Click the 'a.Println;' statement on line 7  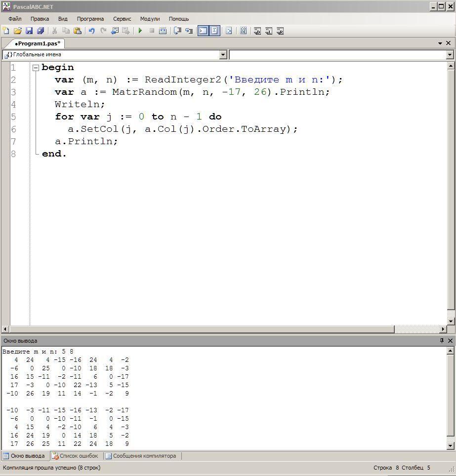click(86, 141)
